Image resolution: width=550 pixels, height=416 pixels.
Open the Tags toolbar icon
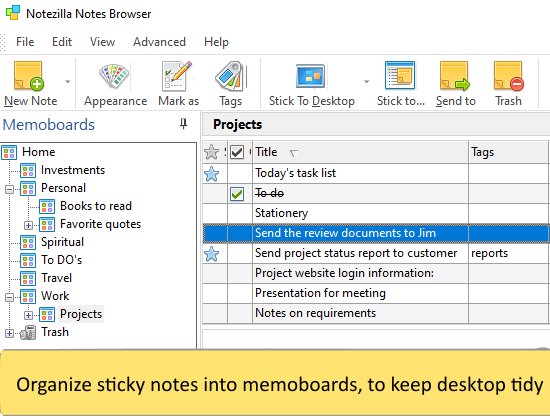click(231, 76)
